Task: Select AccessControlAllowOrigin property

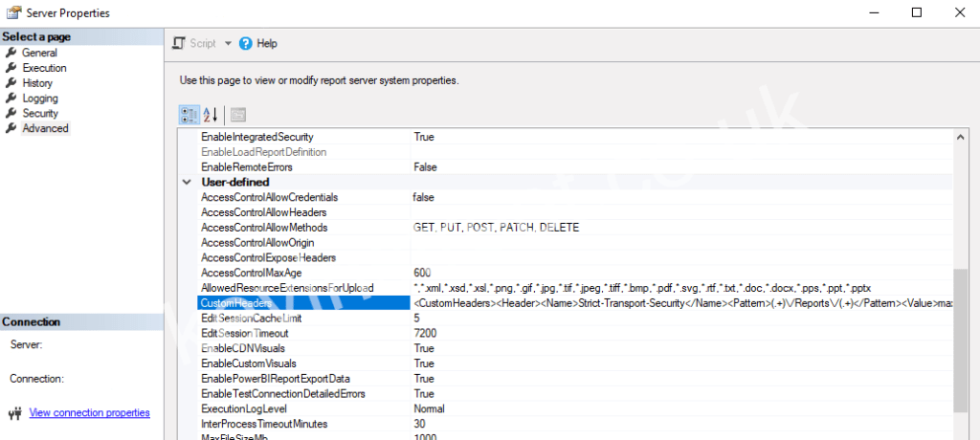Action: coord(257,243)
